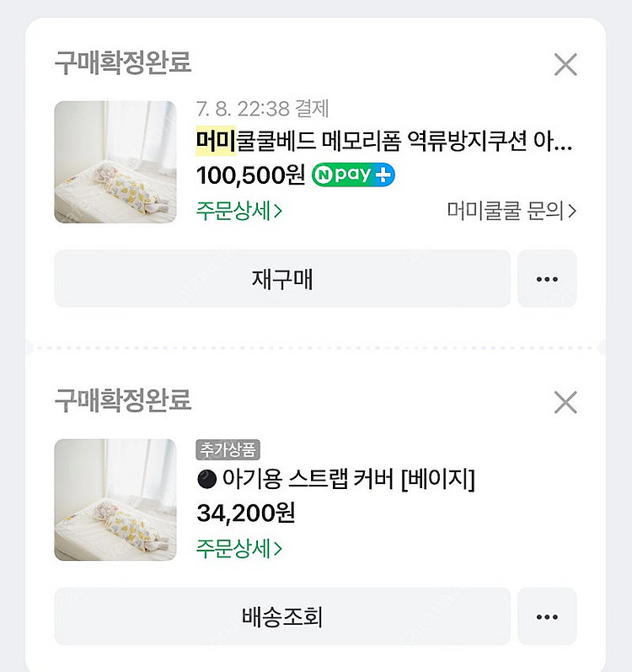Open the 머미쿨쿨베드 메모리폼 product title
The image size is (632, 672).
point(383,141)
